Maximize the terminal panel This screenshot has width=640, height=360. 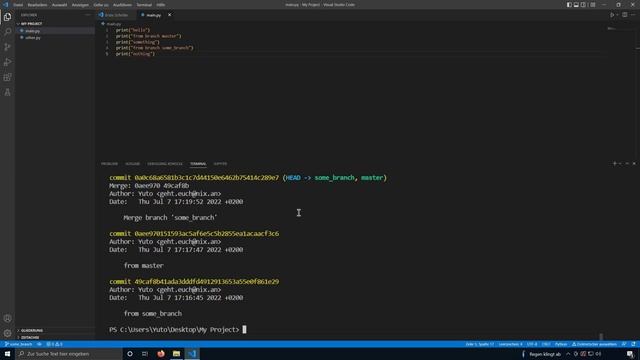[x=627, y=164]
